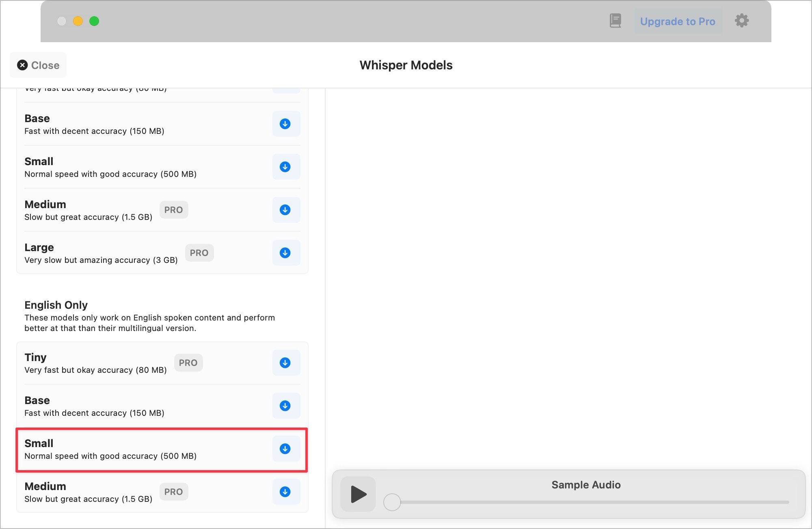Play the Sample Audio
Screen dimensions: 812x529
[358, 494]
